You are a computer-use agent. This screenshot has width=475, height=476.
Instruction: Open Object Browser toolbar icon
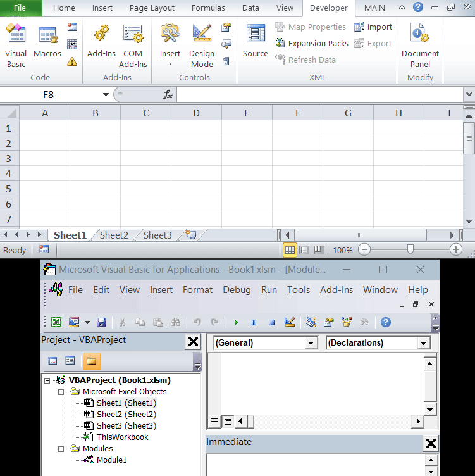347,322
